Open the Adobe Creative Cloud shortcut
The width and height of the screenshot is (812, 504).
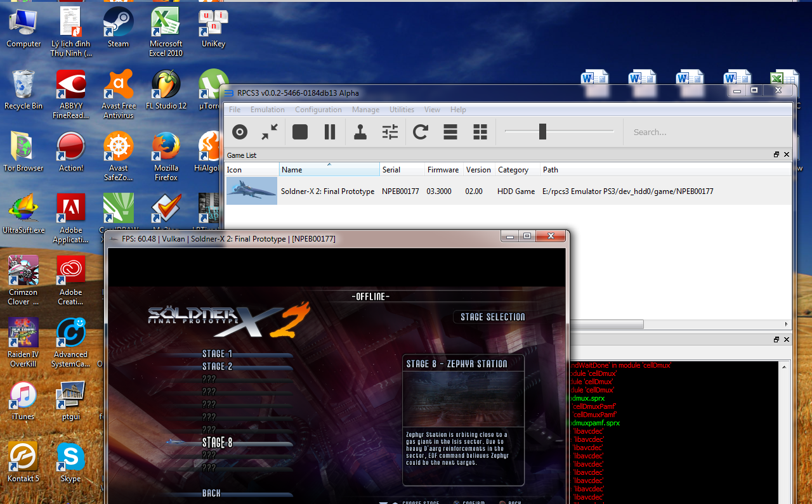coord(71,280)
